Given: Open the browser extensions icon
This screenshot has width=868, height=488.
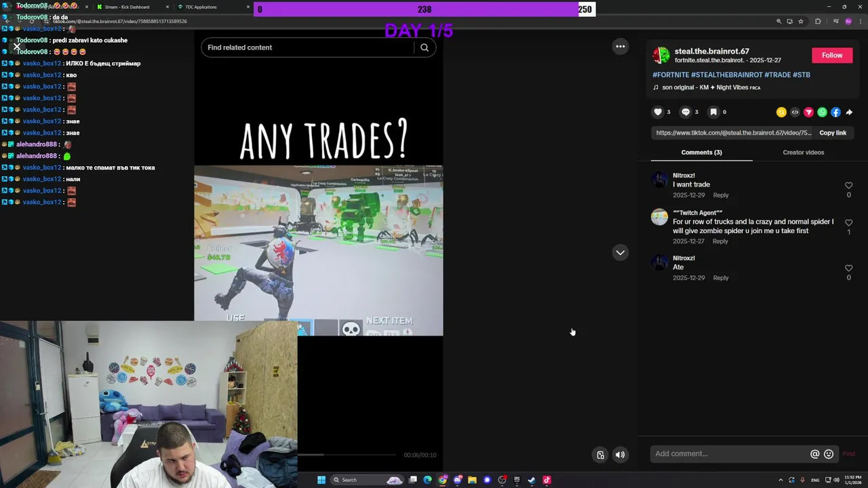Looking at the screenshot, I should (x=818, y=22).
